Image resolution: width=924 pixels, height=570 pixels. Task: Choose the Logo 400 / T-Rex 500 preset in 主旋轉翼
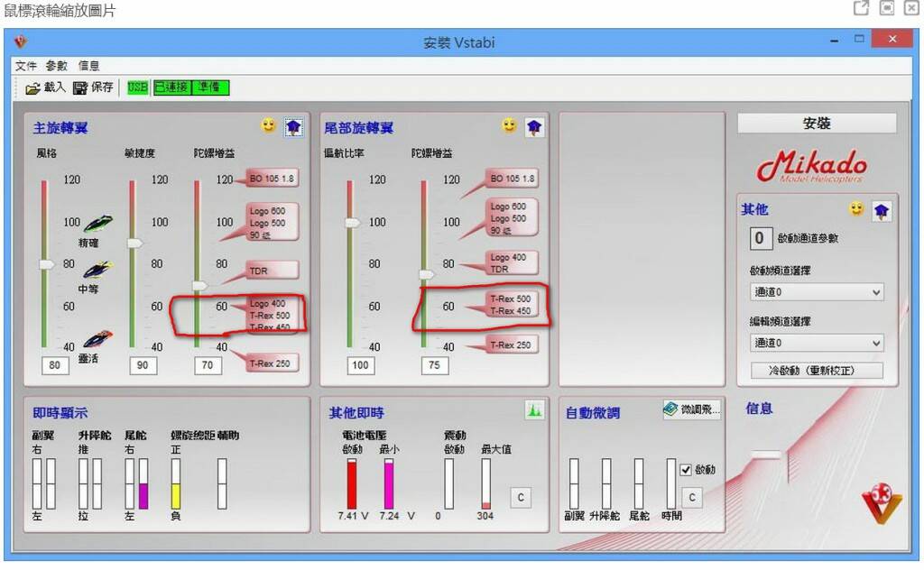click(x=272, y=315)
